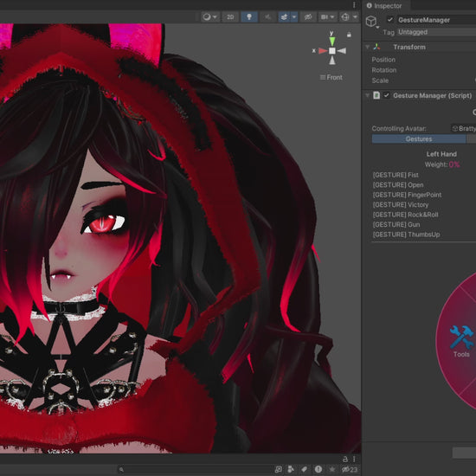
Task: Toggle scene lighting lightbulb button
Action: pyautogui.click(x=249, y=17)
